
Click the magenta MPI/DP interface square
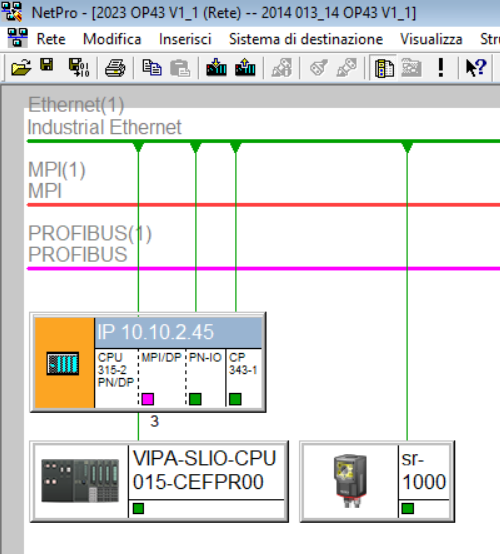coord(147,399)
